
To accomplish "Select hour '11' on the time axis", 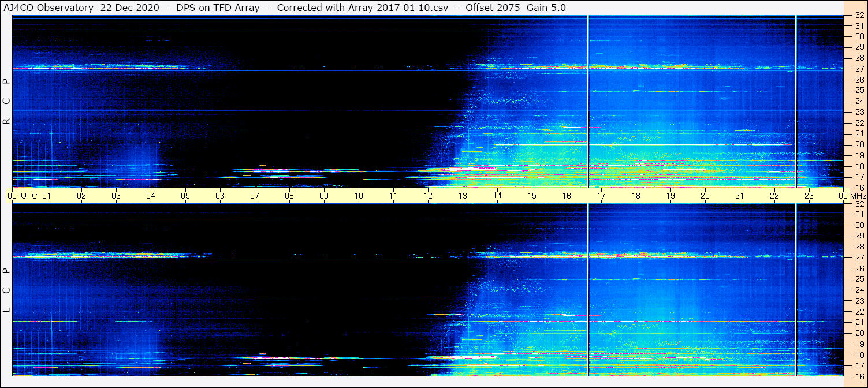I will pos(393,196).
